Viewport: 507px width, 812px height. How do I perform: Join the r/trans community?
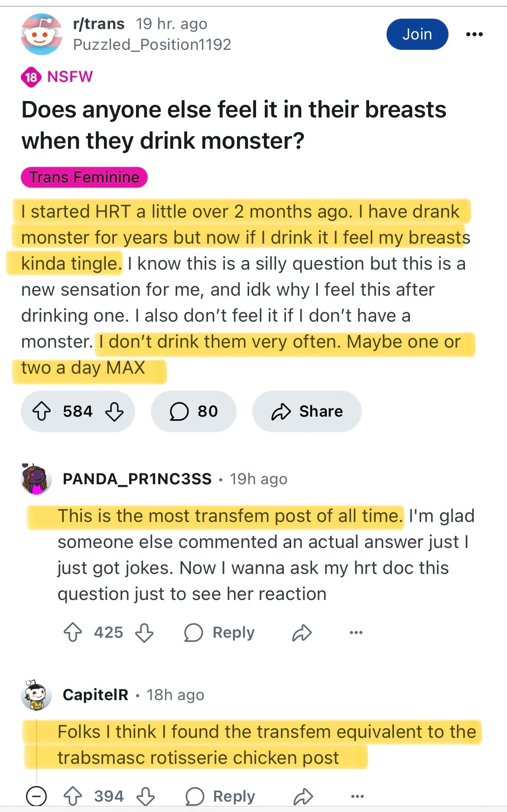click(x=417, y=34)
